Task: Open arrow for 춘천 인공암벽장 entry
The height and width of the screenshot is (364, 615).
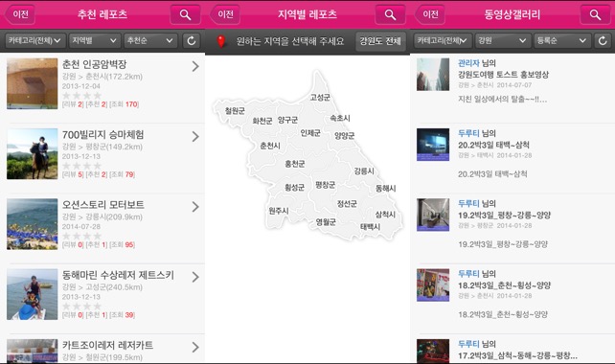Action: [195, 67]
